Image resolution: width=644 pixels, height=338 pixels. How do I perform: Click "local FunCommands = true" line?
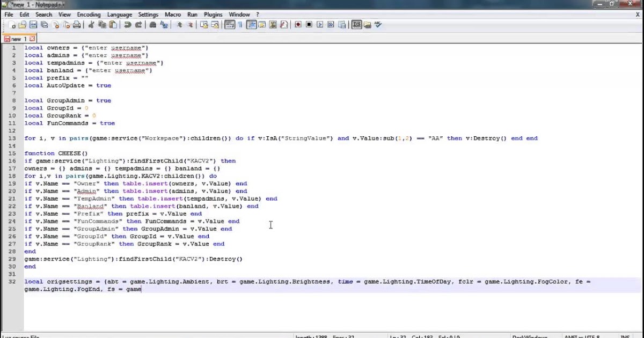(70, 123)
